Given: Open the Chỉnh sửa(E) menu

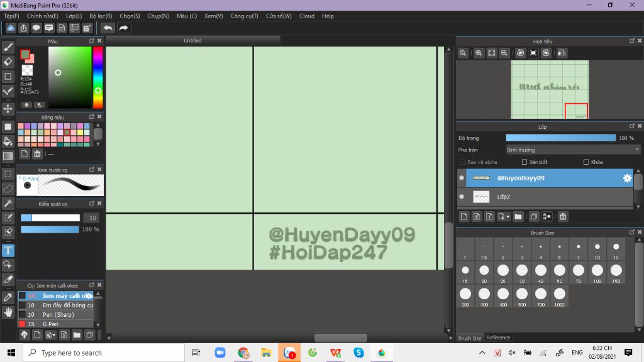Looking at the screenshot, I should pos(42,16).
